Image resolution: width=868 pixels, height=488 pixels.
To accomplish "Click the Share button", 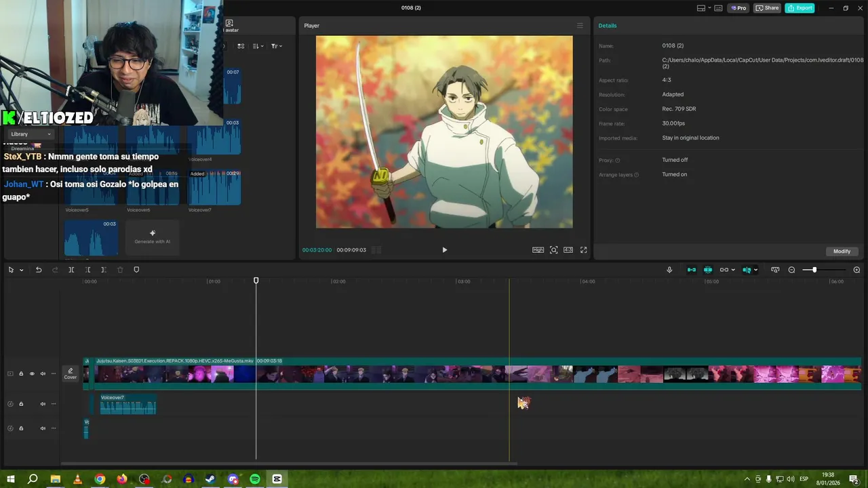I will [768, 8].
